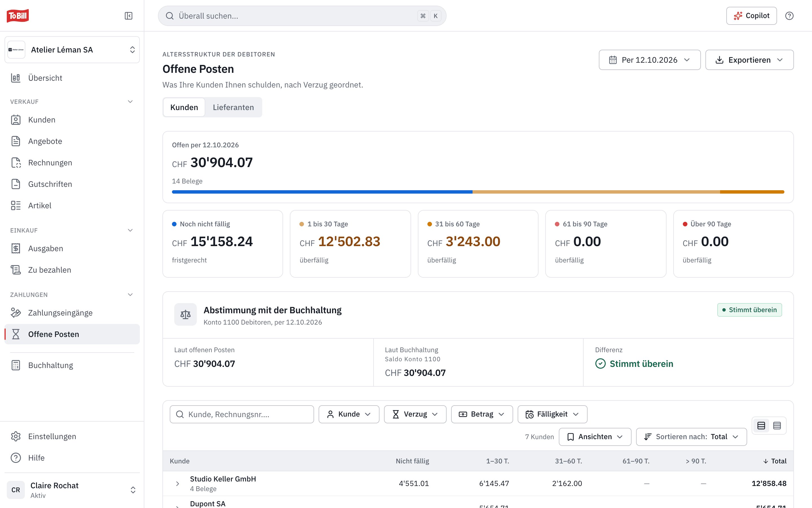
Task: Open Einstellungen
Action: click(72, 436)
